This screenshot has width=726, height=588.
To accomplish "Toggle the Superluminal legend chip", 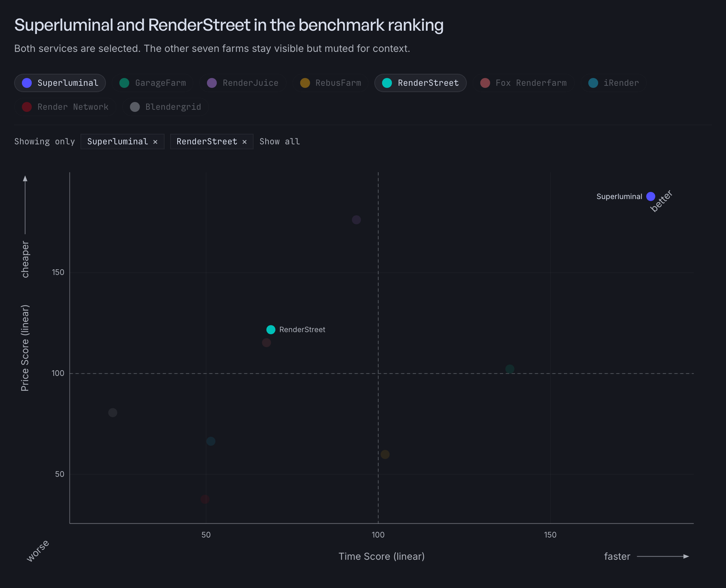I will pos(60,83).
